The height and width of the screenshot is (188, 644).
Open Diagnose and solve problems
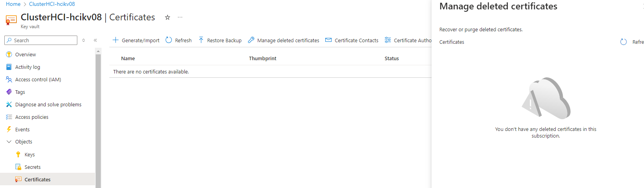48,104
